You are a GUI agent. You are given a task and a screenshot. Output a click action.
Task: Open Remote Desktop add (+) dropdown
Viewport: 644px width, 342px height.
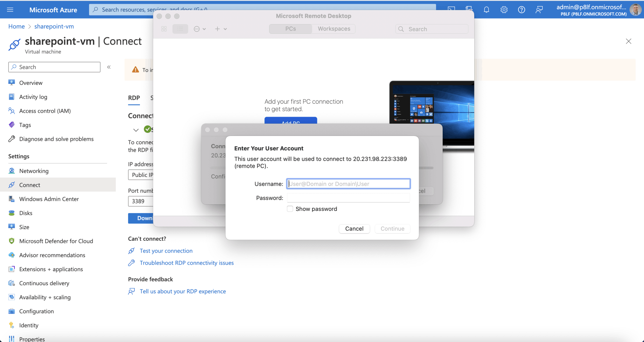[x=221, y=29]
